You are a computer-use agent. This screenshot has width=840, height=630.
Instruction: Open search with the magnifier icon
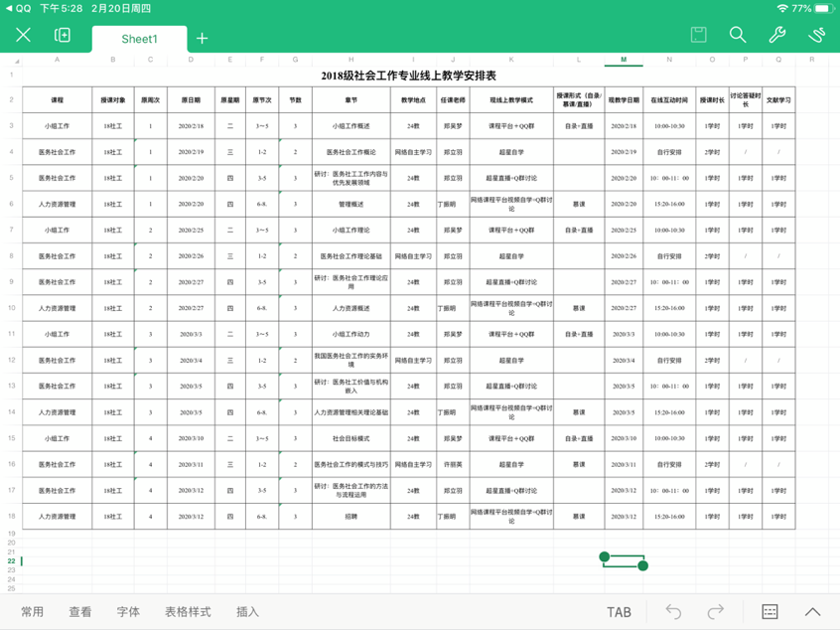point(738,35)
